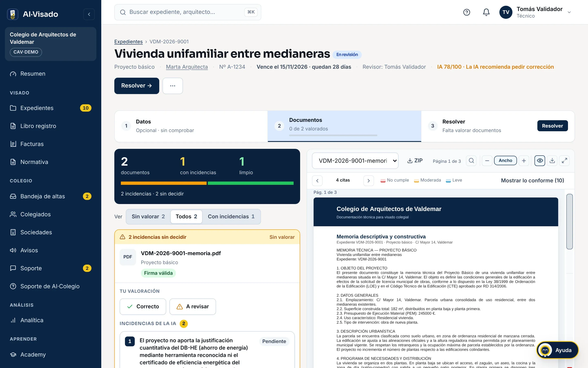
Task: Download all documents as ZIP
Action: tap(415, 161)
